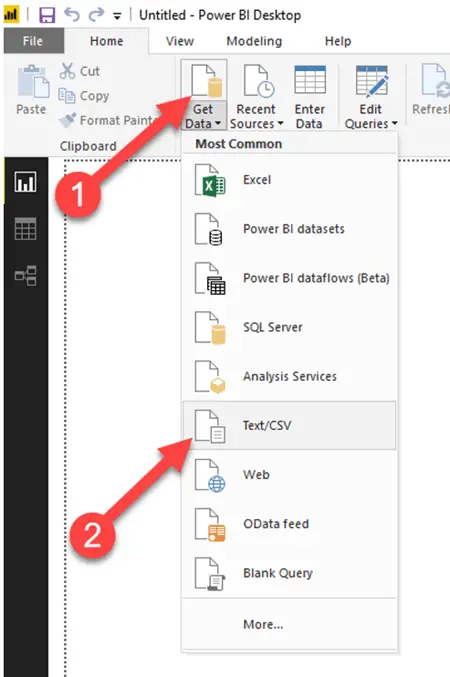Image resolution: width=450 pixels, height=677 pixels.
Task: Choose Analysis Services data source
Action: click(x=288, y=376)
